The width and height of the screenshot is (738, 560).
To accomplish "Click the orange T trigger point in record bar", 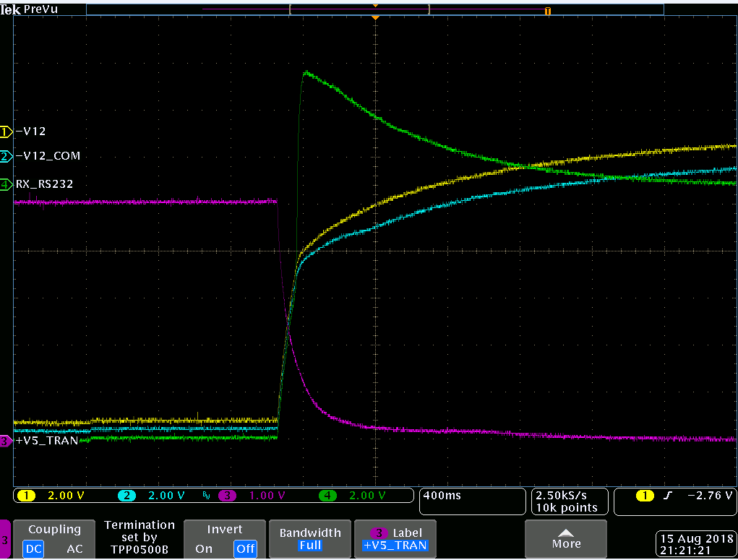I will [547, 11].
